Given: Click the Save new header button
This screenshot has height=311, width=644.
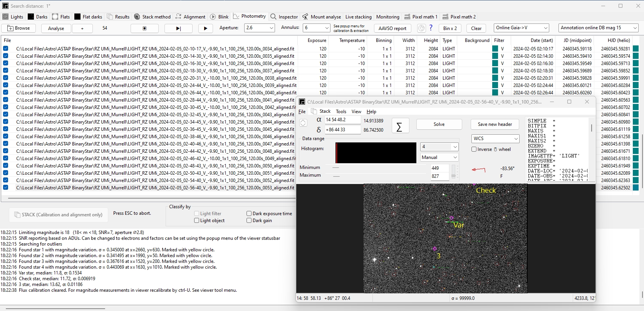Looking at the screenshot, I should coord(495,124).
